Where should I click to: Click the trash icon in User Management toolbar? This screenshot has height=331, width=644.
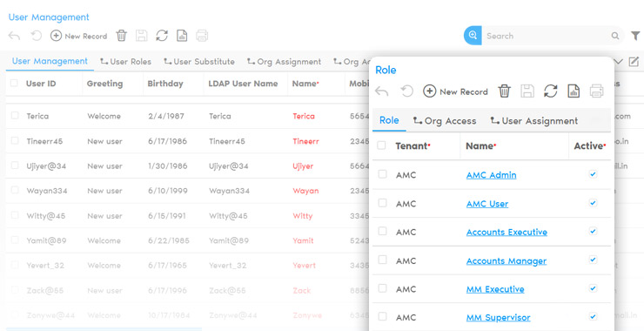(121, 36)
